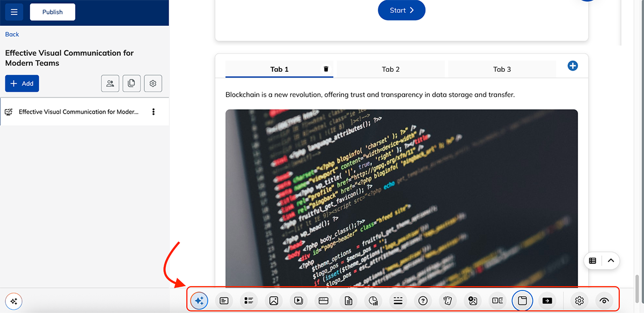
Task: Switch to Tab 2
Action: (391, 69)
